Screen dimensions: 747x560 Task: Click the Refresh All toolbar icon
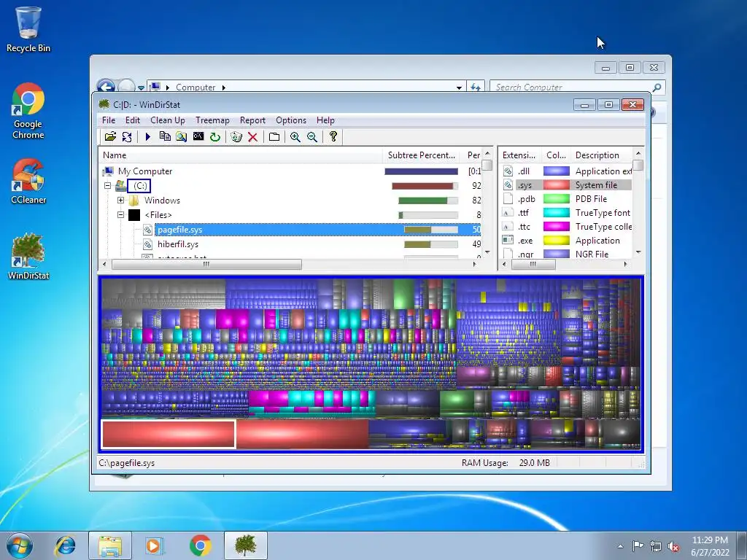click(127, 137)
